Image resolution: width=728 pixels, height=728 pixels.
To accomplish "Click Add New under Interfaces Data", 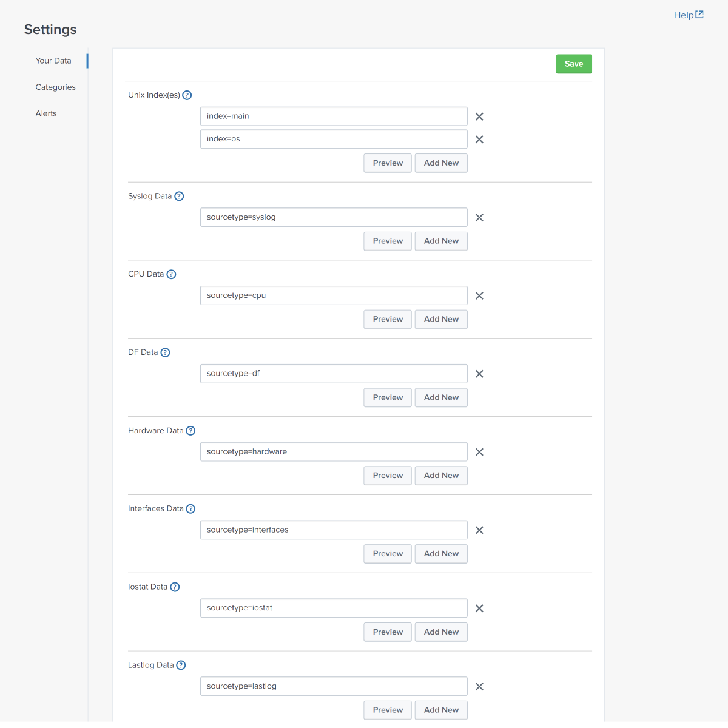I will [441, 554].
